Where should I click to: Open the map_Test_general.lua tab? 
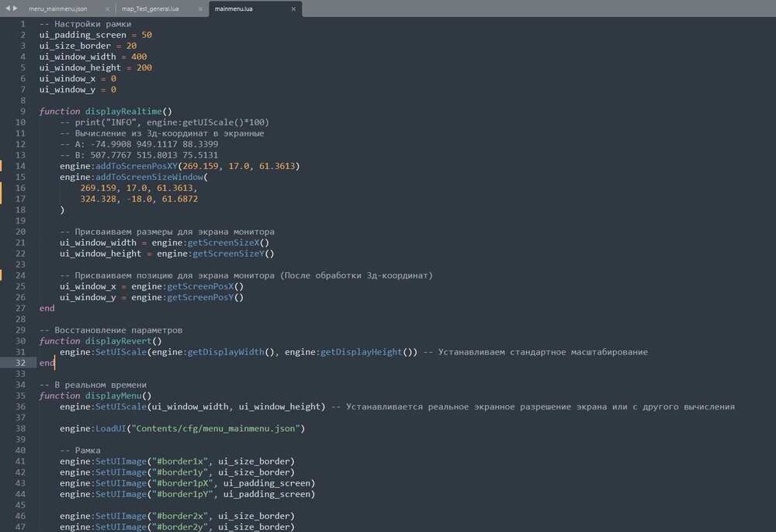tap(152, 9)
